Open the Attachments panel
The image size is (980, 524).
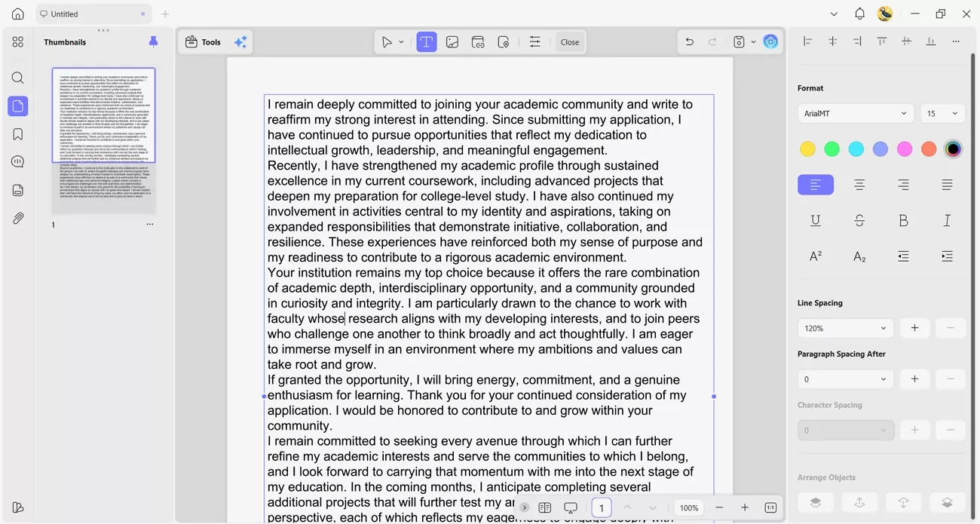(x=17, y=219)
